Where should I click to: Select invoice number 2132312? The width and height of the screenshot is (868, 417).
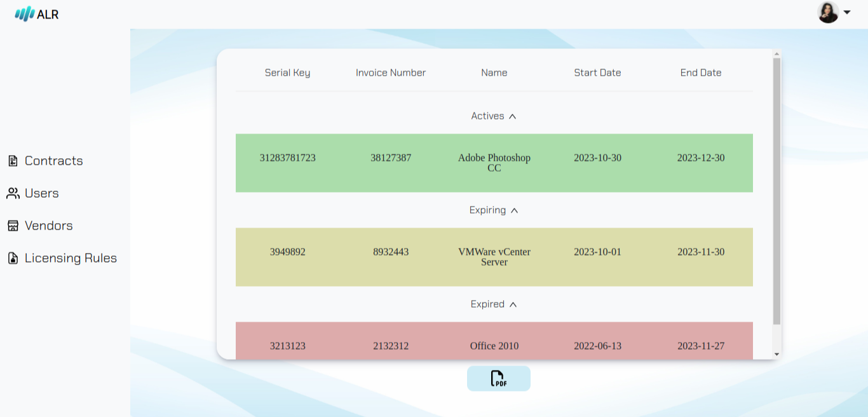pos(391,346)
